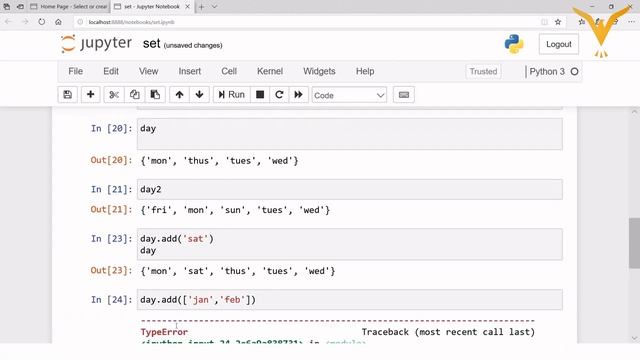Set these tabs aside icon
Image resolution: width=640 pixels, height=360 pixels.
click(20, 7)
